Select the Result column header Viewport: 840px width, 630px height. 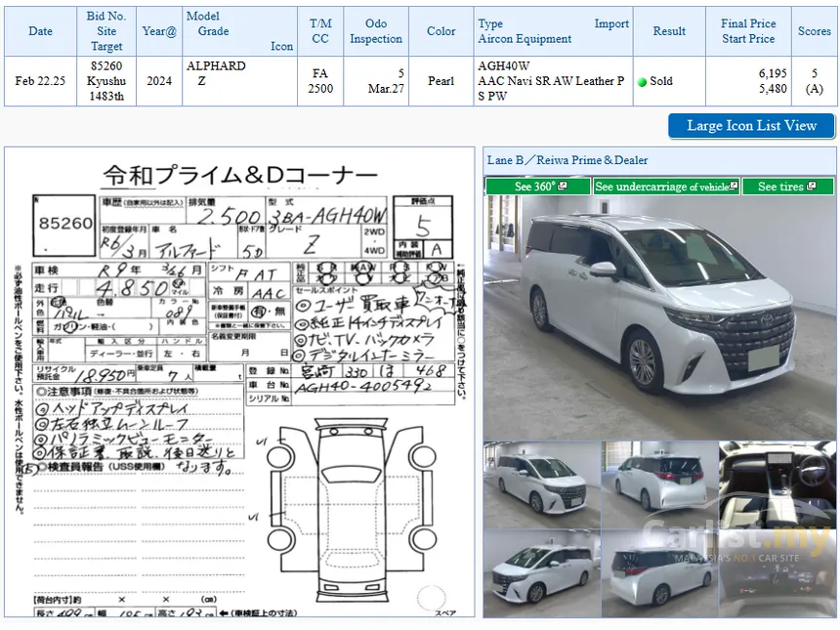point(669,31)
